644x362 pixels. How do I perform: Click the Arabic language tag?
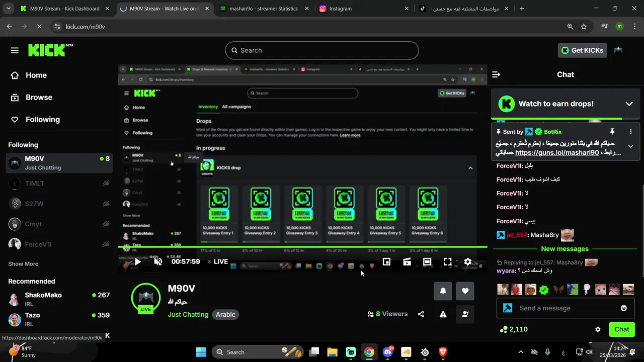(x=225, y=314)
